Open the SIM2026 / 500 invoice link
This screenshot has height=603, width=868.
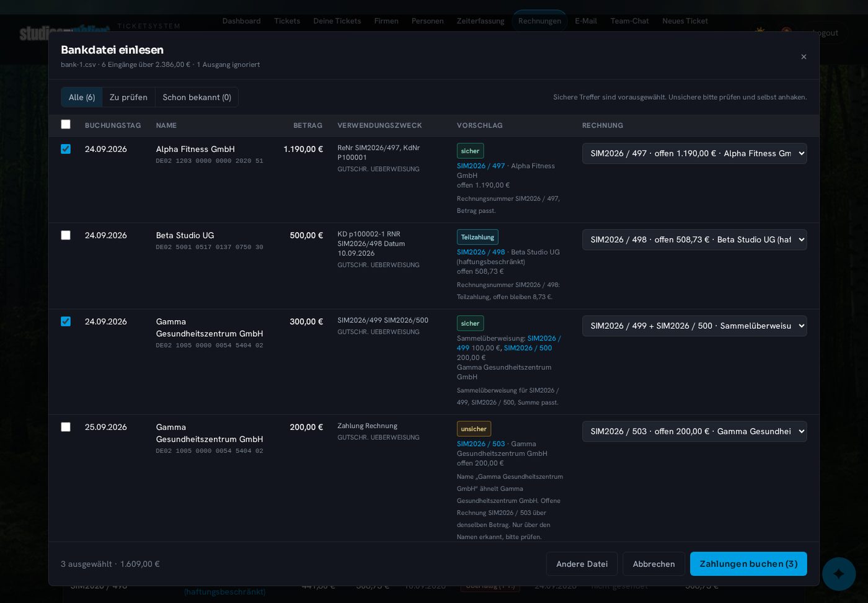[x=528, y=348]
